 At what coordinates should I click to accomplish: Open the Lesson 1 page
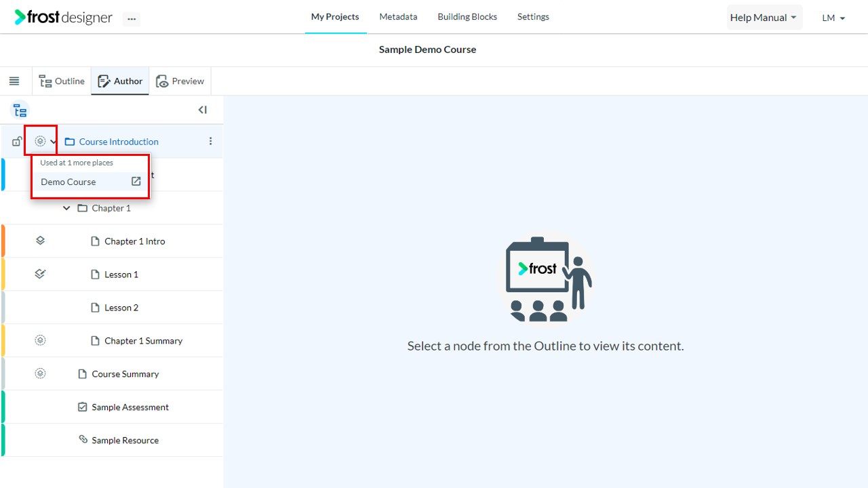(121, 274)
